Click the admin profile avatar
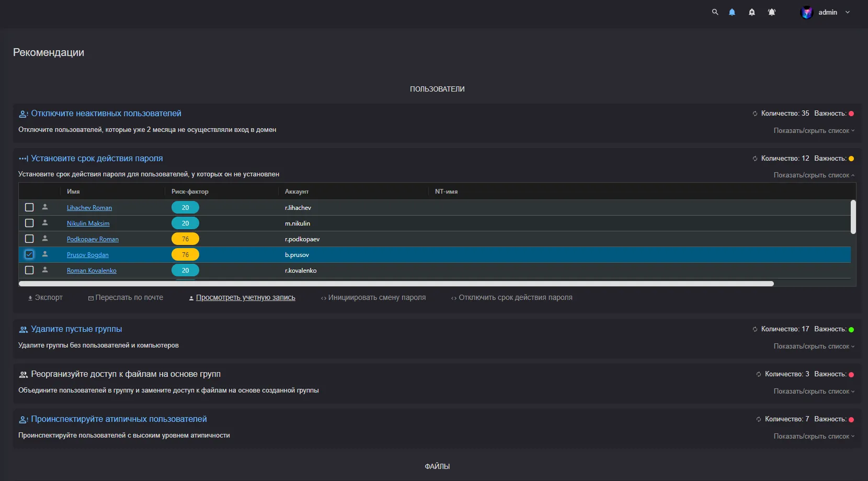 pos(806,13)
